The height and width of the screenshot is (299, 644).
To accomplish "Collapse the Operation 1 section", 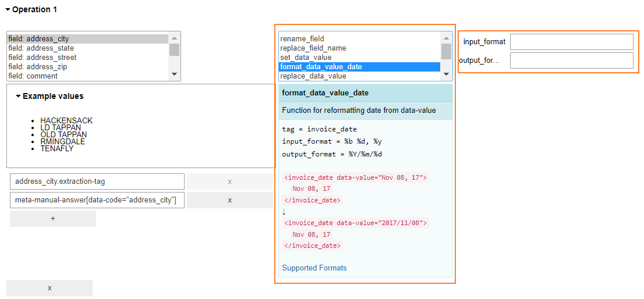I will [x=31, y=9].
